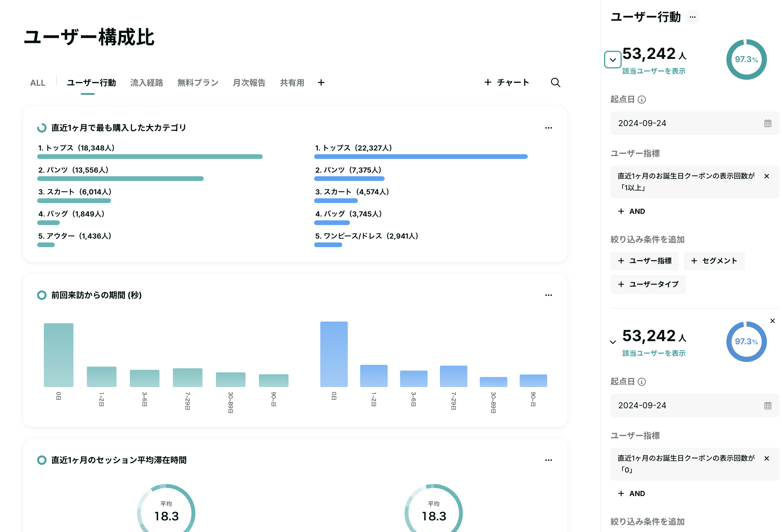Click the blue 0日 histogram bar
The width and height of the screenshot is (782, 532).
point(334,354)
